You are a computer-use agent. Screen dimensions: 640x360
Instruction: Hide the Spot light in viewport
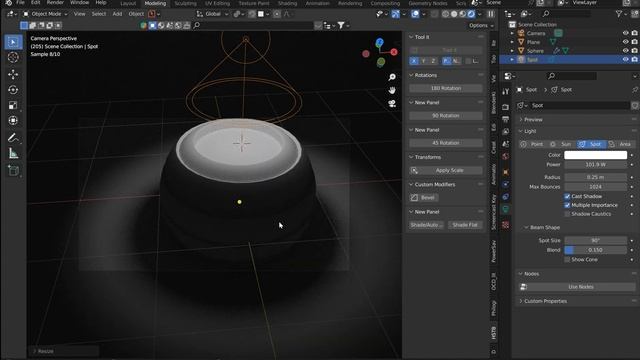[625, 60]
